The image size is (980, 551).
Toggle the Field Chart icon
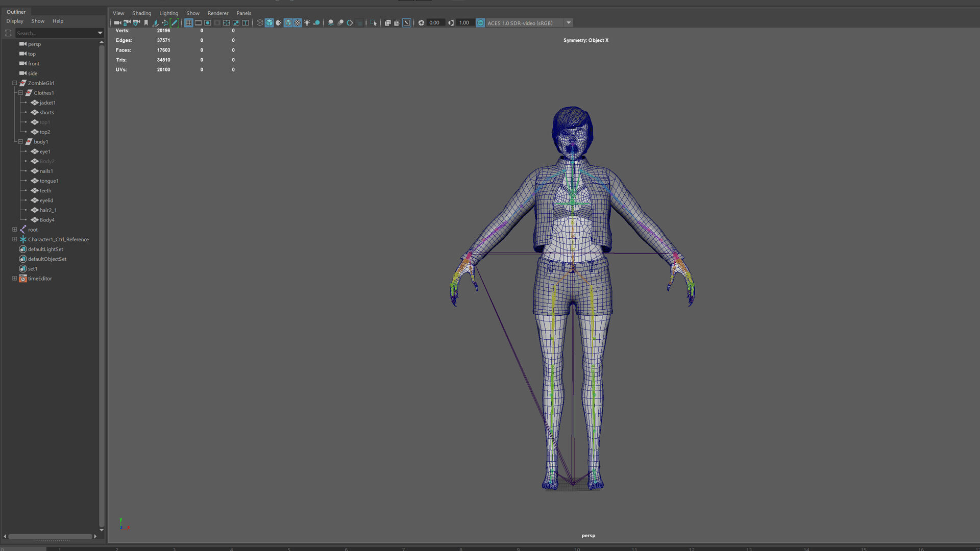point(227,23)
